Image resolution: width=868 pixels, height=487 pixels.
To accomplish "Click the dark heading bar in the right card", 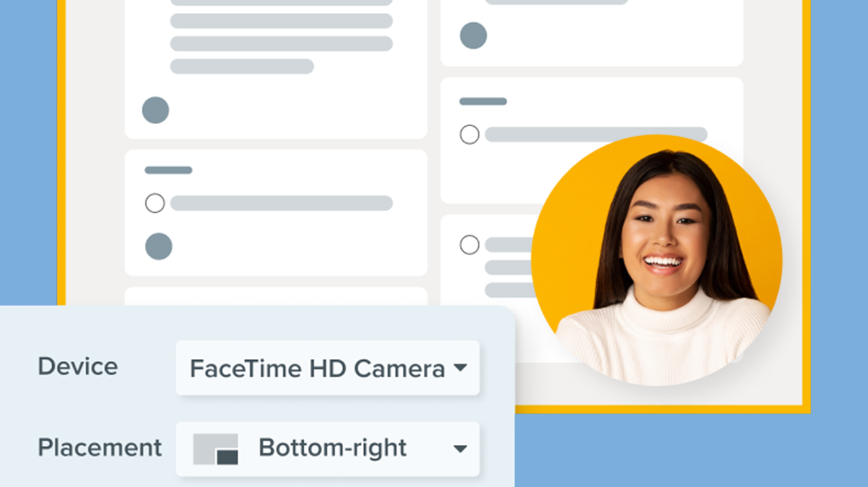I will [x=481, y=100].
